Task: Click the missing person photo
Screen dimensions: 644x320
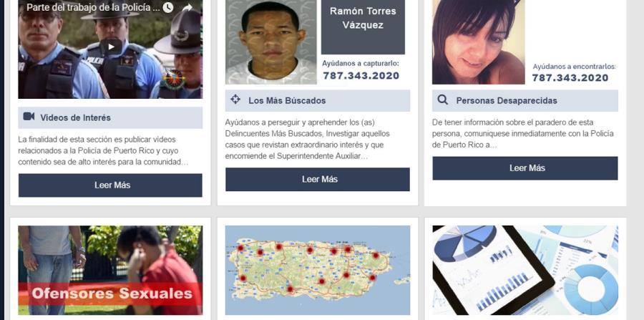Action: pos(479,42)
